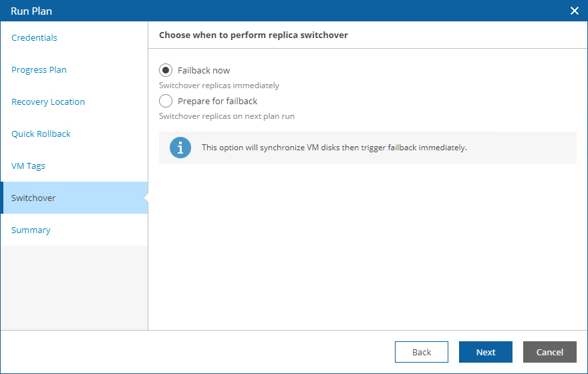Select the Failback now radio button
The height and width of the screenshot is (374, 588).
point(166,70)
